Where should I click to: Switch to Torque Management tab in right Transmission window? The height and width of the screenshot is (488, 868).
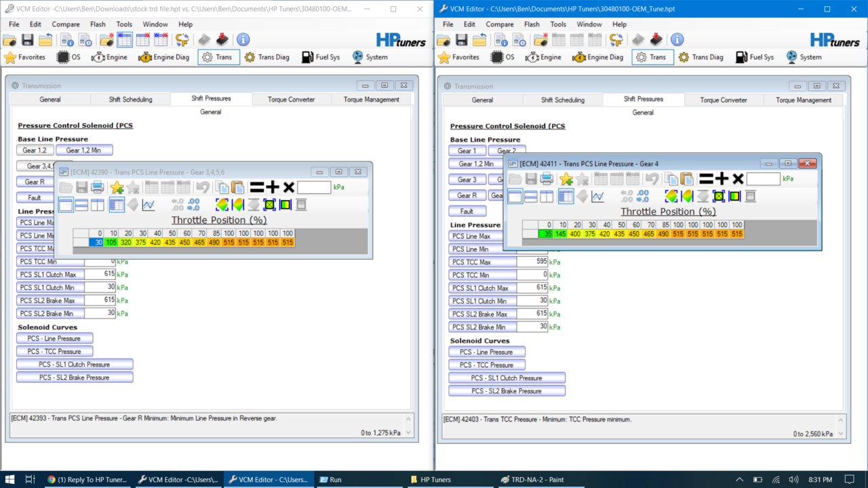pyautogui.click(x=804, y=100)
